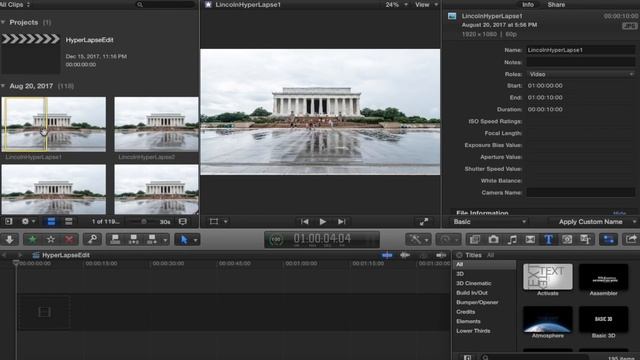Mark clip as Favorite with green star
This screenshot has height=360, width=640.
[32, 239]
